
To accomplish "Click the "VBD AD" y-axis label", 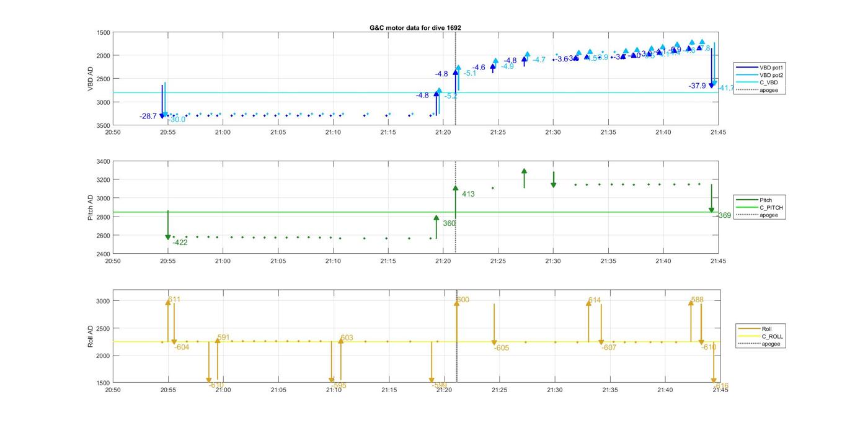I will click(90, 79).
